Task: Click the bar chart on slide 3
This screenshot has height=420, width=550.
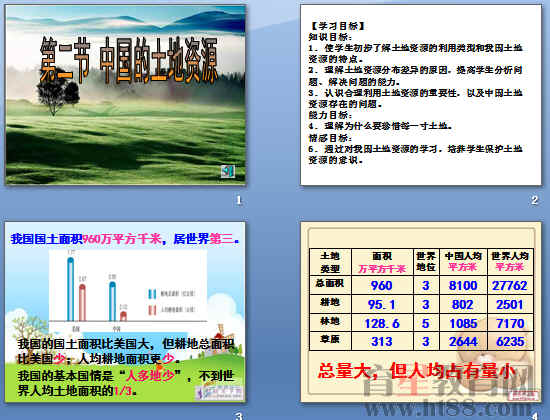Action: (x=128, y=290)
